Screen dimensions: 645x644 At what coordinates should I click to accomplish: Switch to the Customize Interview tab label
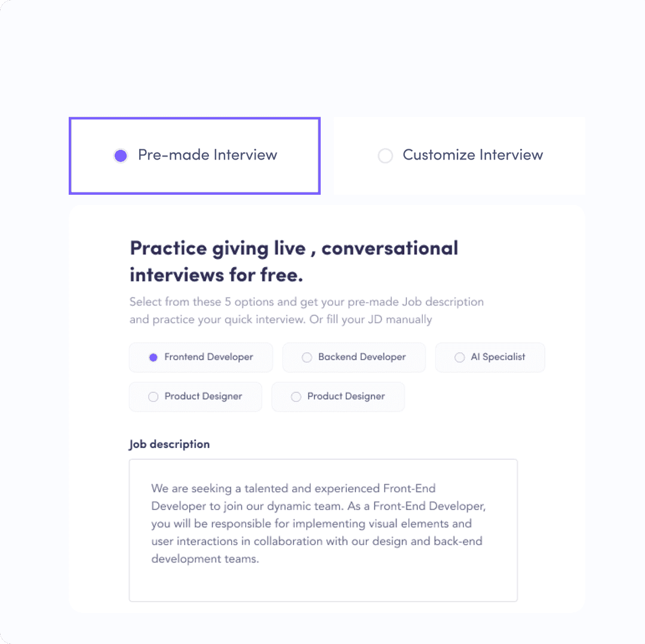coord(472,155)
